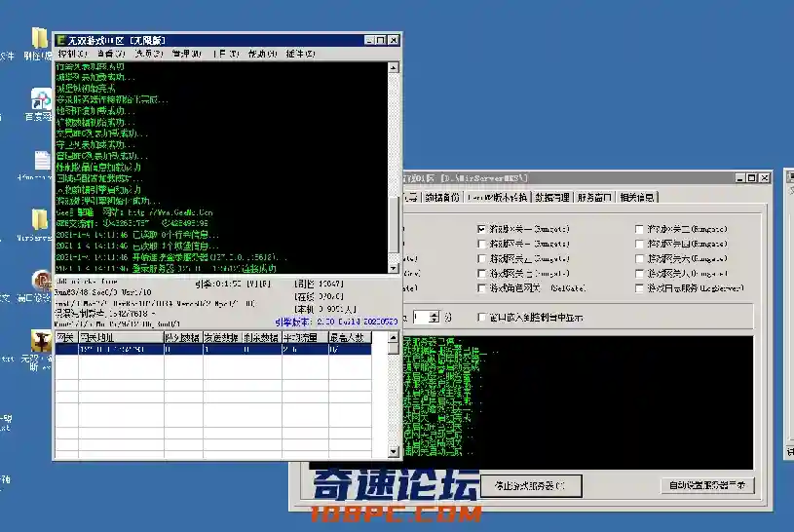
Task: Check 游戏网关二 (Rungate) checkbox
Action: pos(639,230)
